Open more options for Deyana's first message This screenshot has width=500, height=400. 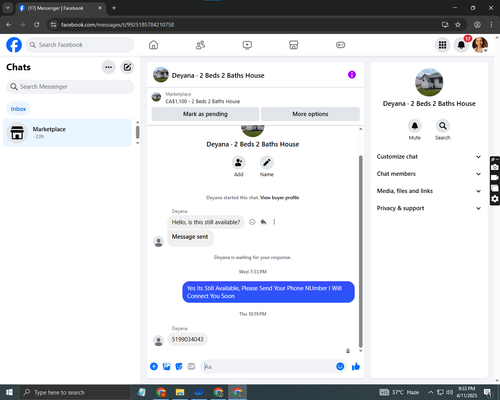[274, 222]
